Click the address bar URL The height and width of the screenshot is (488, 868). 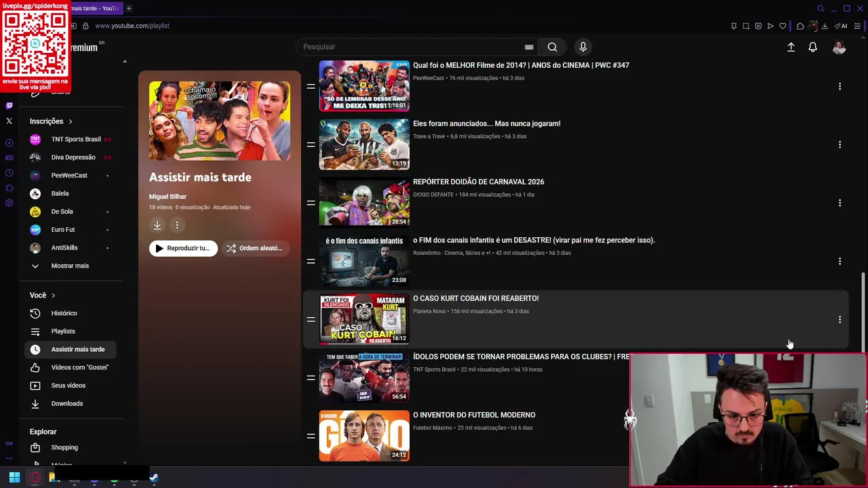pyautogui.click(x=132, y=26)
